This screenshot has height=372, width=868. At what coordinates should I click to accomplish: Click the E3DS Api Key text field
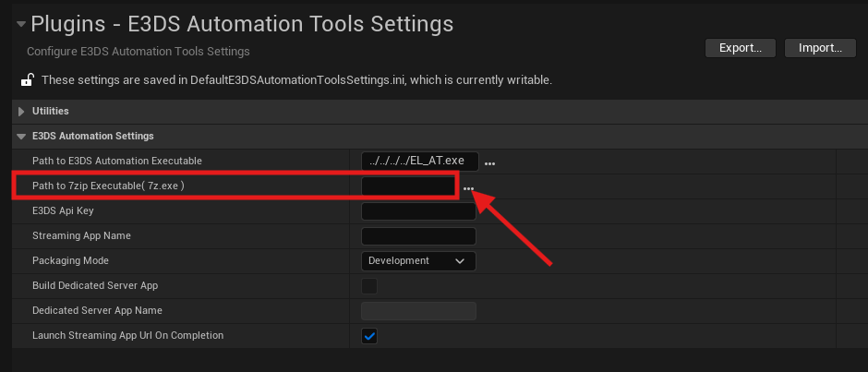pyautogui.click(x=418, y=211)
